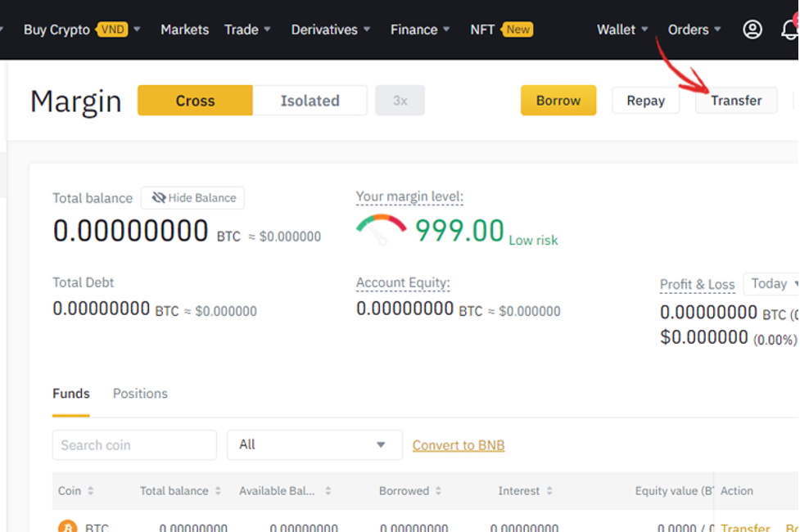Viewport: 800px width, 532px height.
Task: Click the yellow Borrow button
Action: click(558, 101)
